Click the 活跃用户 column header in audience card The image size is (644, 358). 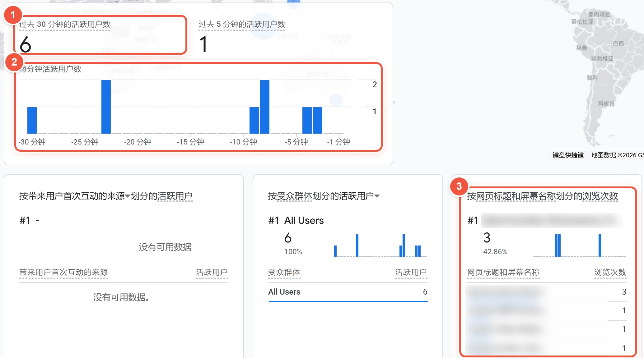411,272
